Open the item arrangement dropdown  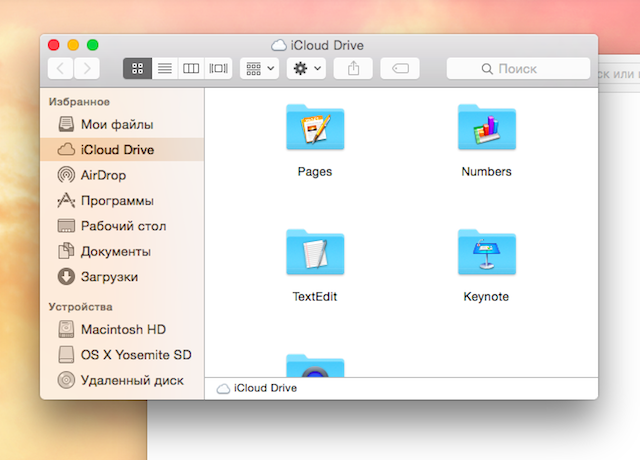click(x=260, y=68)
